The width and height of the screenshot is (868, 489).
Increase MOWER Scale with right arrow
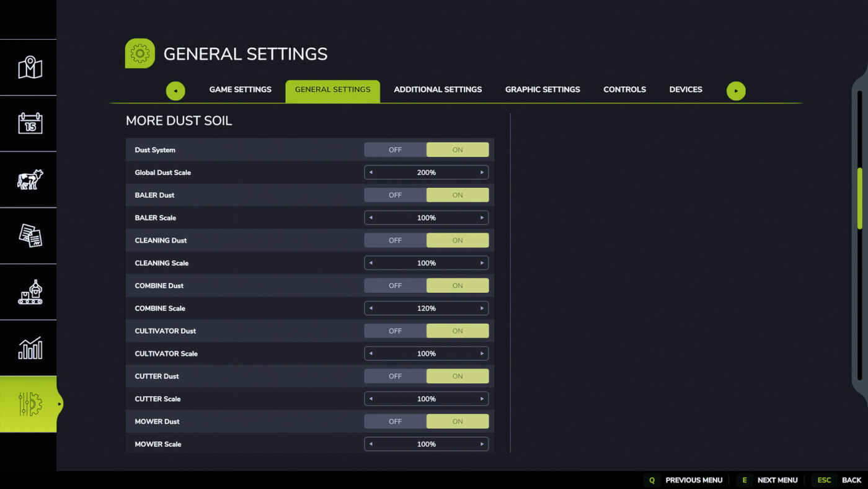tap(482, 444)
